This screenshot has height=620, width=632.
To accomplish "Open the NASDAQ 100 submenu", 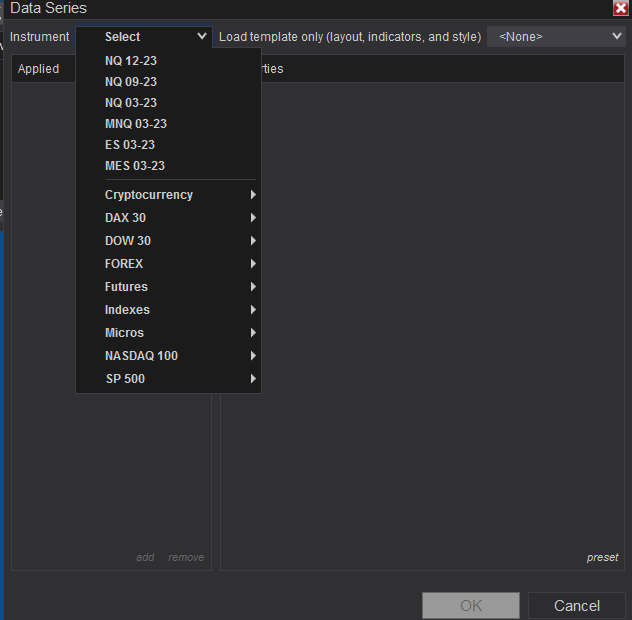I will point(168,356).
